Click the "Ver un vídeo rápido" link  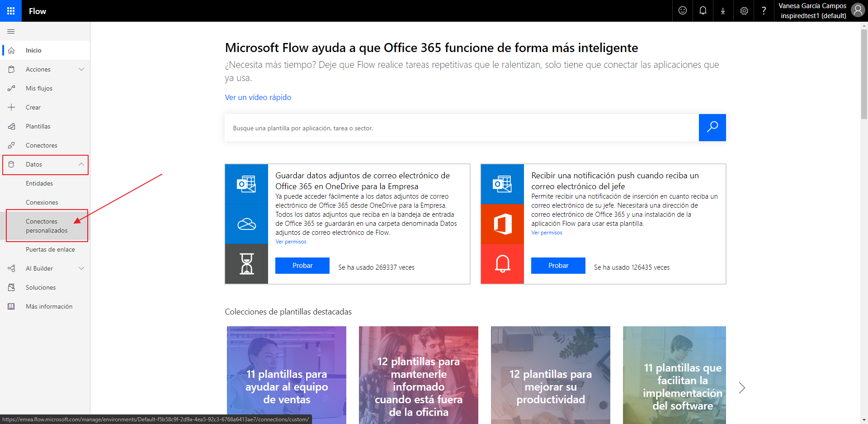pyautogui.click(x=258, y=97)
